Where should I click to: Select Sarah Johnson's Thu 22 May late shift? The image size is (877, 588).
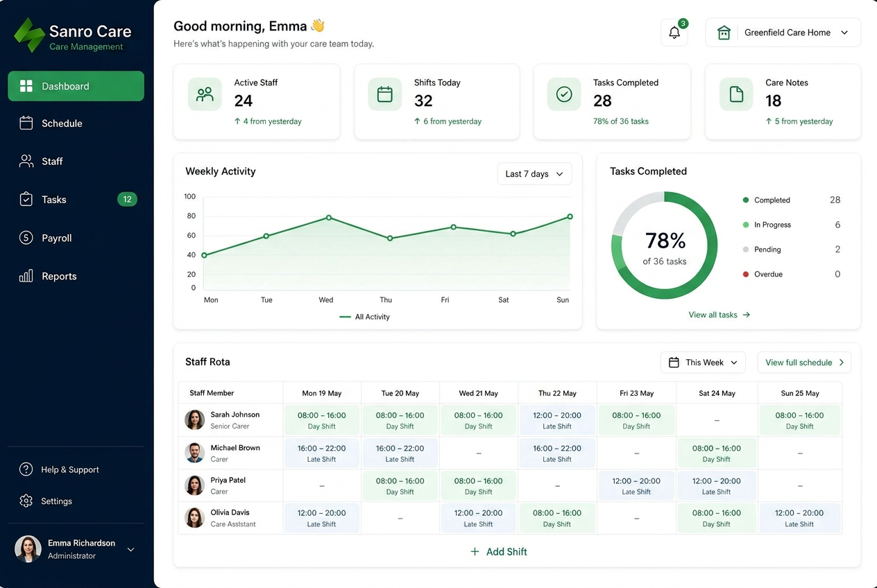coord(557,420)
